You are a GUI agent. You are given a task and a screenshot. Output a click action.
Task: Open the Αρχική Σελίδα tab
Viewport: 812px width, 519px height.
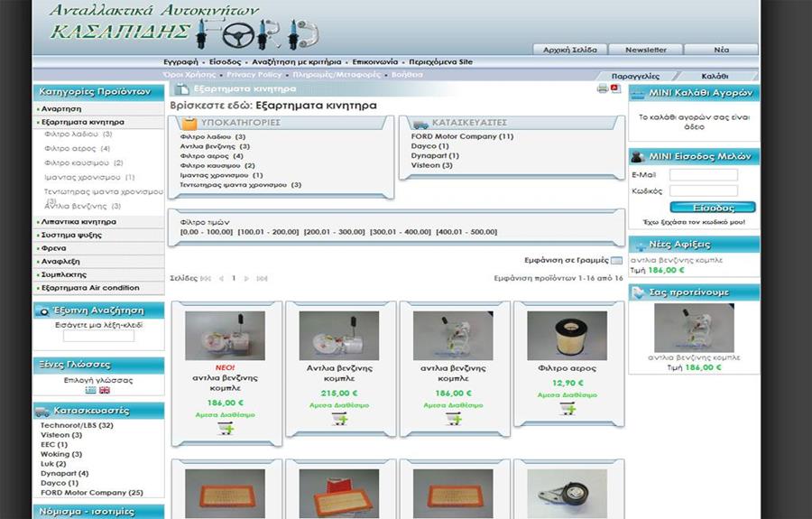point(569,50)
